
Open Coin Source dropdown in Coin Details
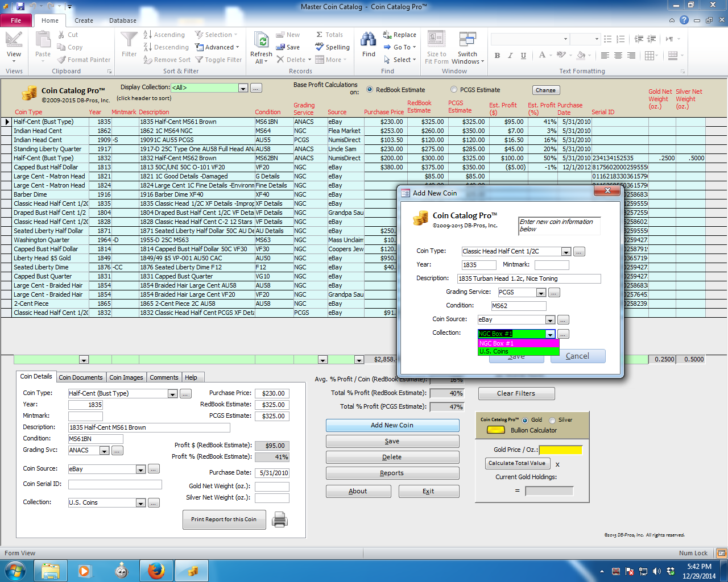140,469
